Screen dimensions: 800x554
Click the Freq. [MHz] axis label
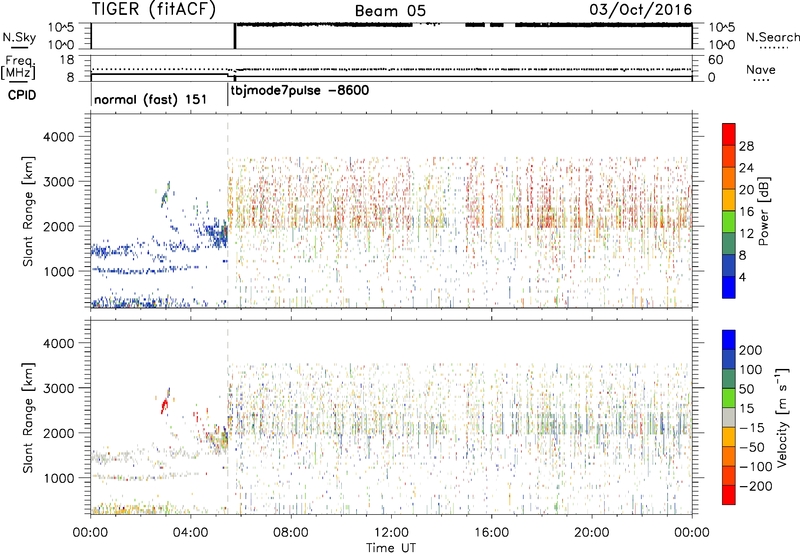tap(18, 68)
